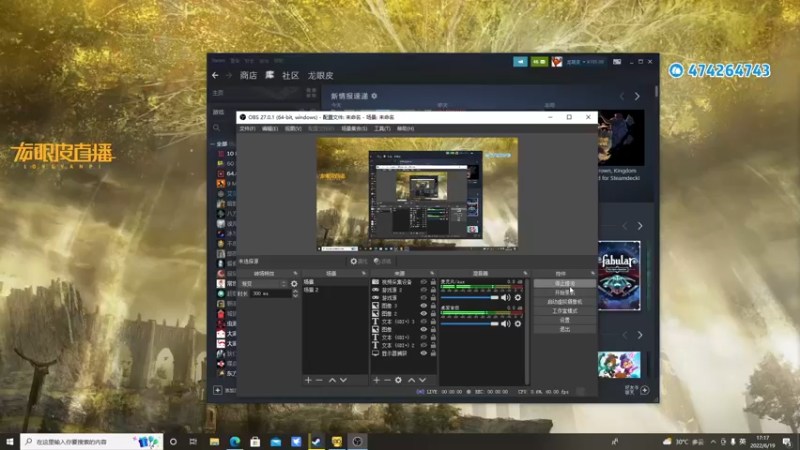Increase transition duration with up stepper
The width and height of the screenshot is (800, 450).
coord(295,291)
